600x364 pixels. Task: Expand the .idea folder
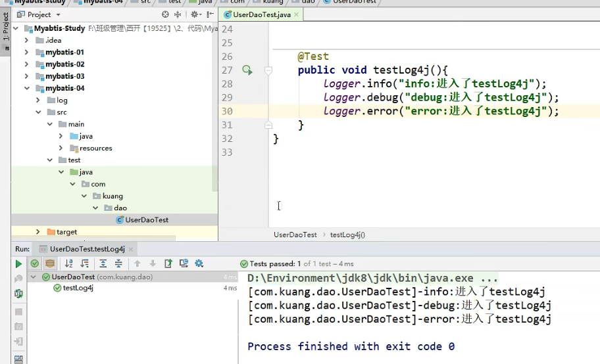pos(26,40)
